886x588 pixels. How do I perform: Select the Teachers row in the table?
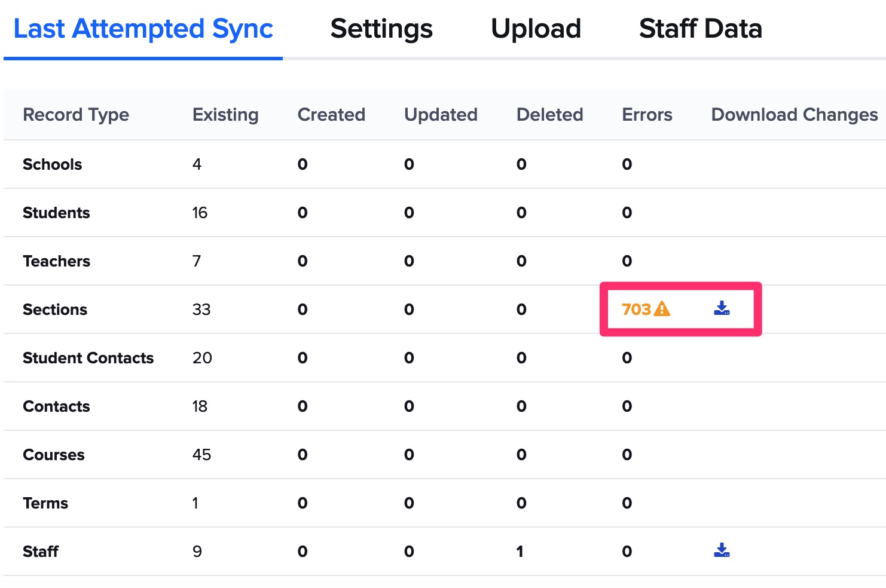point(56,261)
